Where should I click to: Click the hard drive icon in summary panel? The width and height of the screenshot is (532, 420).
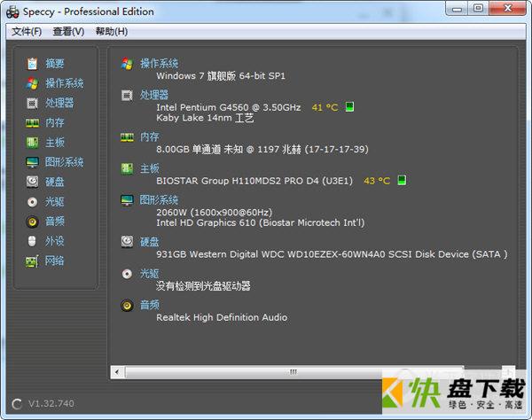tap(127, 242)
